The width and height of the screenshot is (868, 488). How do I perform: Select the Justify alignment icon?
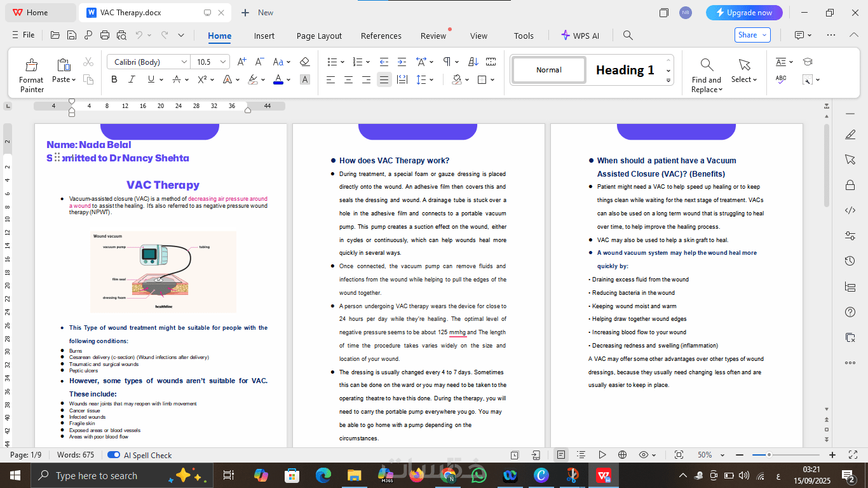coord(384,79)
